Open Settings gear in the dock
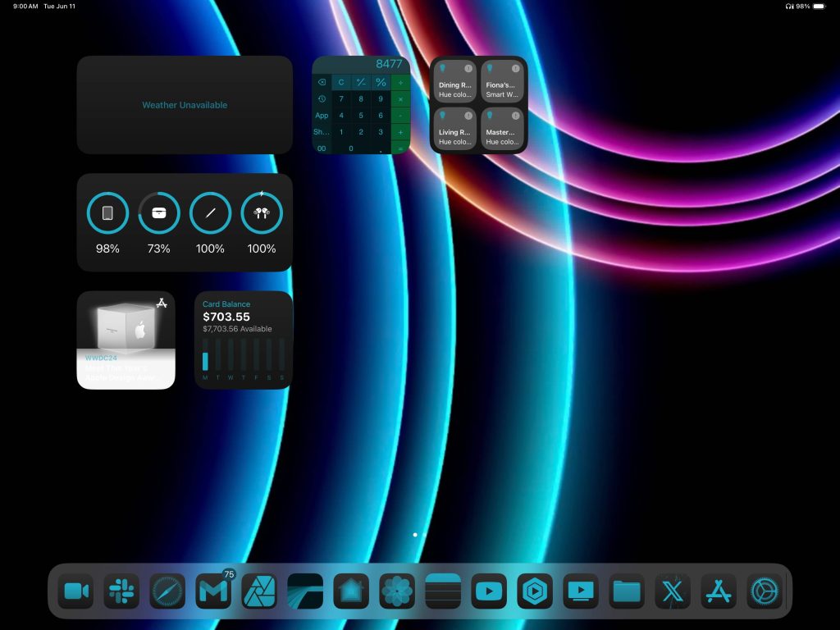Screen dimensions: 840x630 [765, 591]
